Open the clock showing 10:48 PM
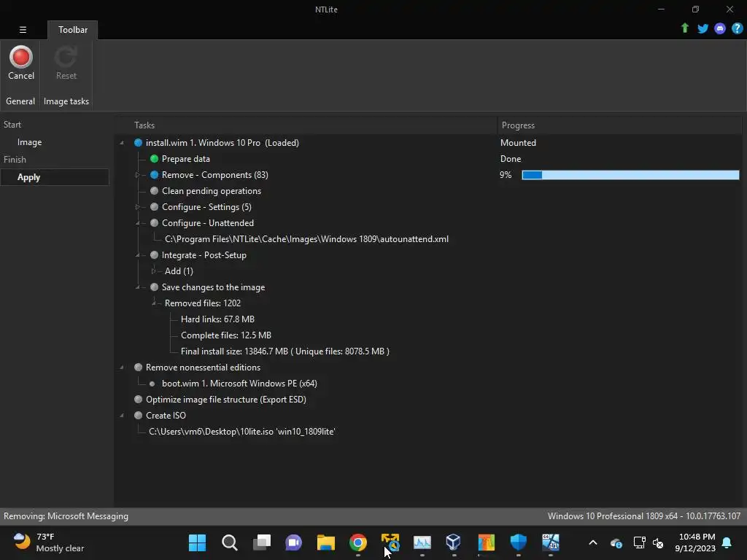This screenshot has height=560, width=747. click(695, 542)
